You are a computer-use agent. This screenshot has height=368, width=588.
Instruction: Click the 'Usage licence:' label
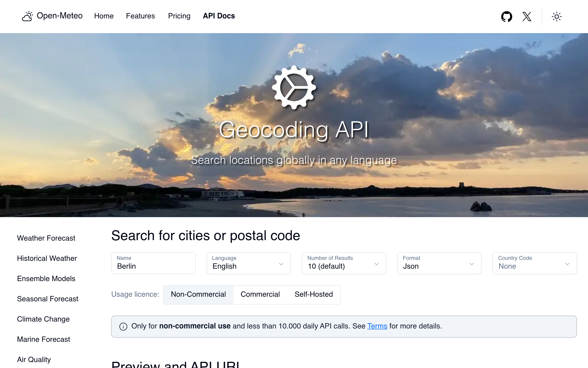coord(135,294)
